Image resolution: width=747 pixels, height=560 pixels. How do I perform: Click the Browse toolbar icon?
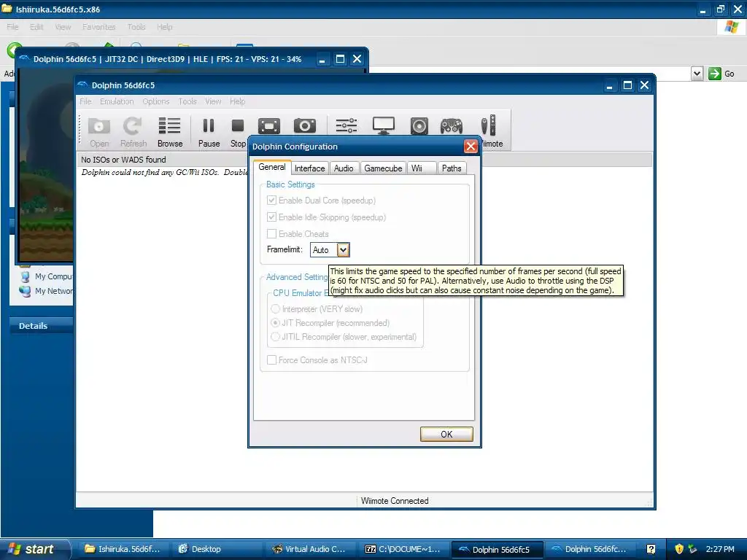pyautogui.click(x=169, y=132)
